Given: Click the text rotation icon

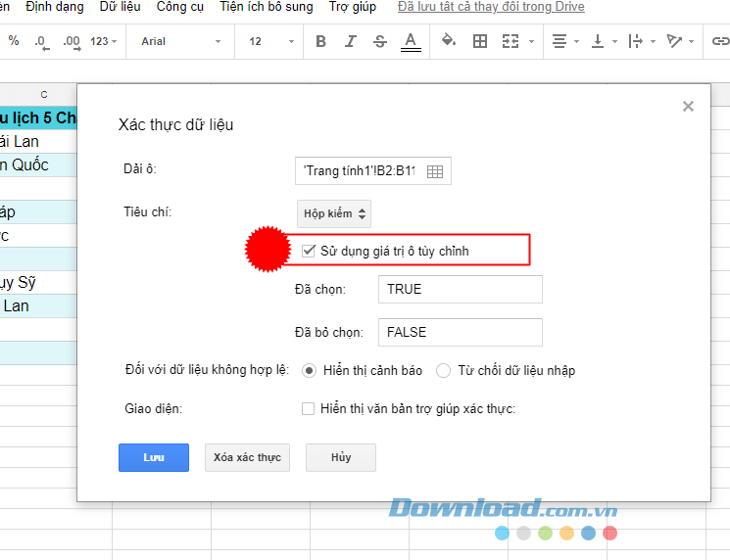Looking at the screenshot, I should click(x=674, y=41).
